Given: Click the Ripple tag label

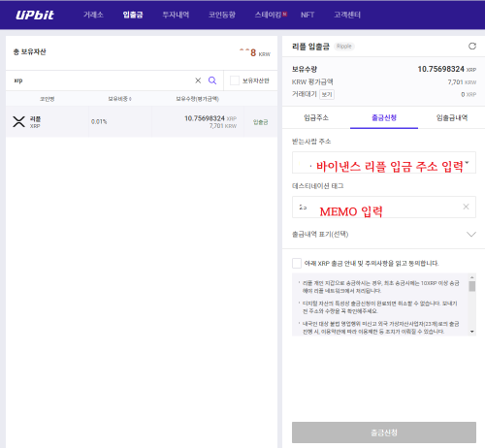Looking at the screenshot, I should click(x=344, y=47).
